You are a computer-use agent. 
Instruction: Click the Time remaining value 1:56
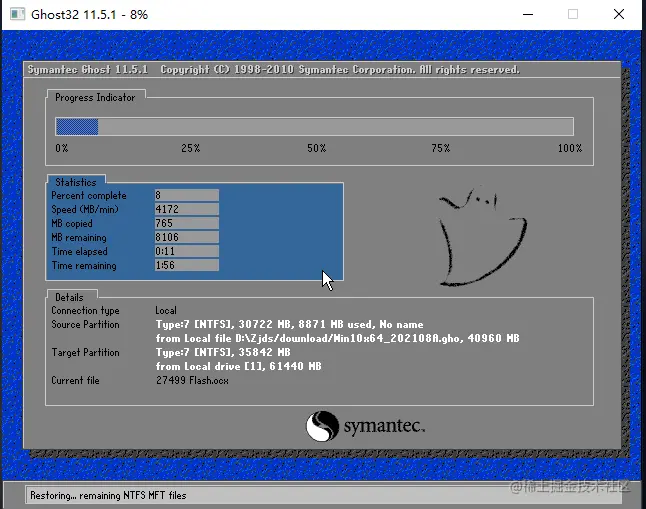[187, 265]
